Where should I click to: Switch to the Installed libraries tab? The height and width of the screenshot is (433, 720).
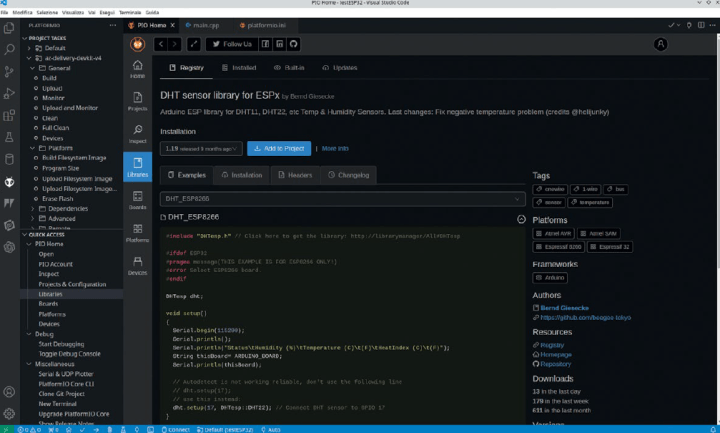tap(238, 67)
